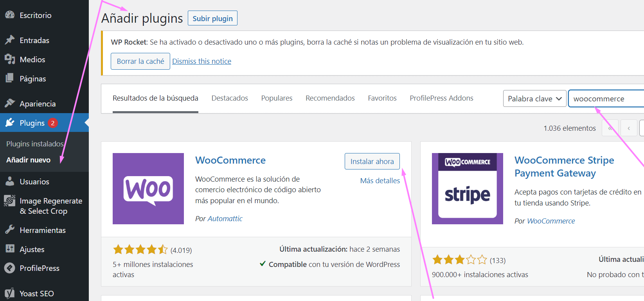Open Plugins instalados submenu item
The height and width of the screenshot is (301, 644).
point(35,144)
